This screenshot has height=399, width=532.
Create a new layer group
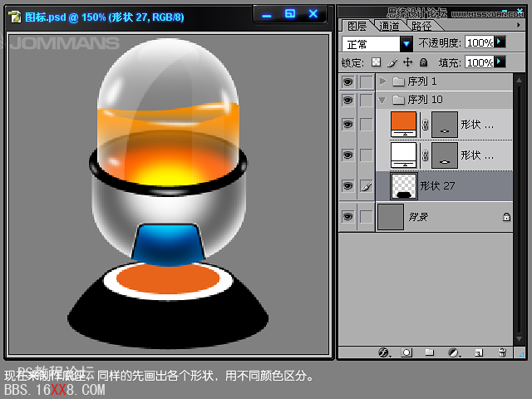[x=430, y=352]
